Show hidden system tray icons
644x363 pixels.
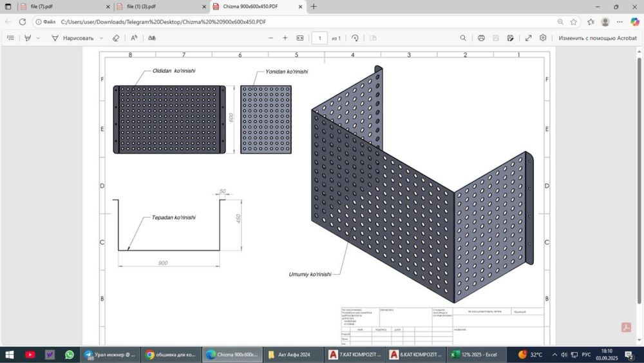[x=554, y=355]
